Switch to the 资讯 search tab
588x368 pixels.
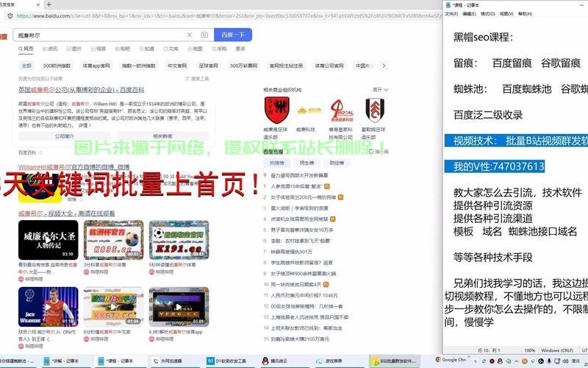click(50, 49)
